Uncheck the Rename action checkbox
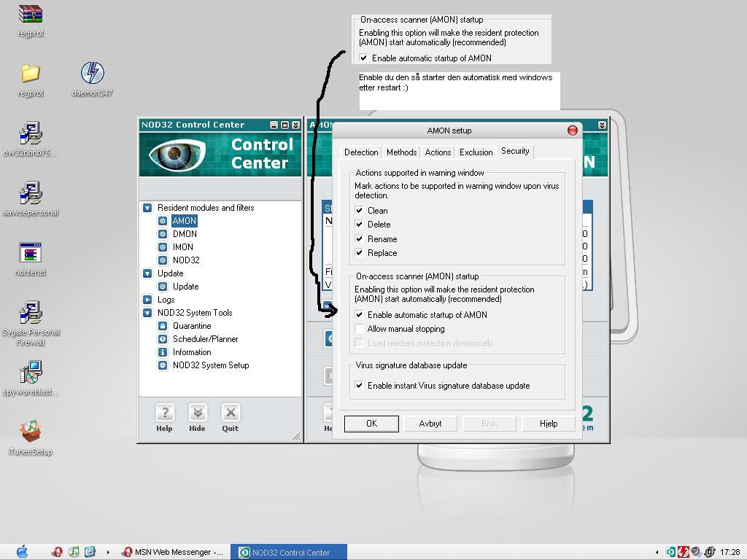Screen dimensions: 747x560 [359, 238]
